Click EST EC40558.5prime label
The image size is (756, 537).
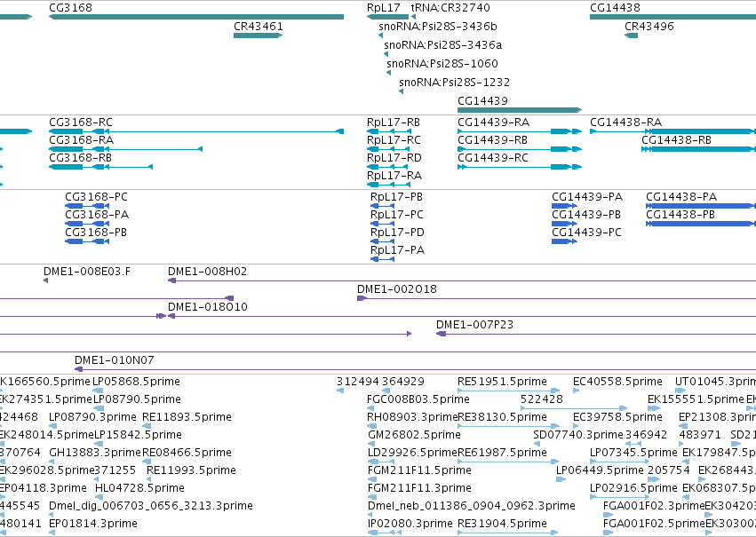coord(617,382)
